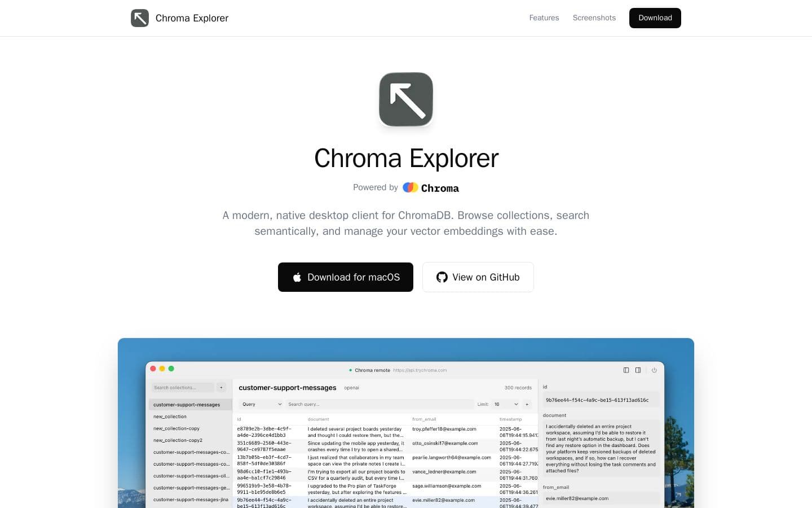Toggle the right record details panel
The width and height of the screenshot is (812, 508).
(638, 370)
